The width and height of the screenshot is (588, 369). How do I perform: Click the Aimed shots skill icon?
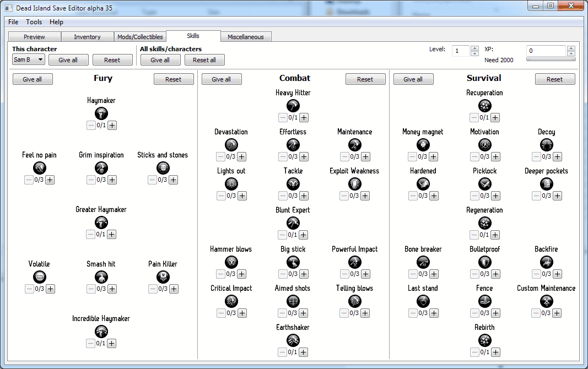coord(293,301)
